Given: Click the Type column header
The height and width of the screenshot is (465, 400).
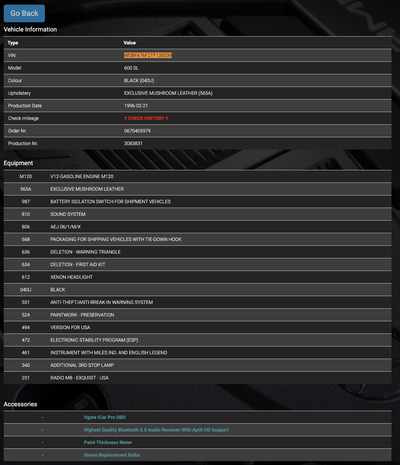Looking at the screenshot, I should point(13,43).
